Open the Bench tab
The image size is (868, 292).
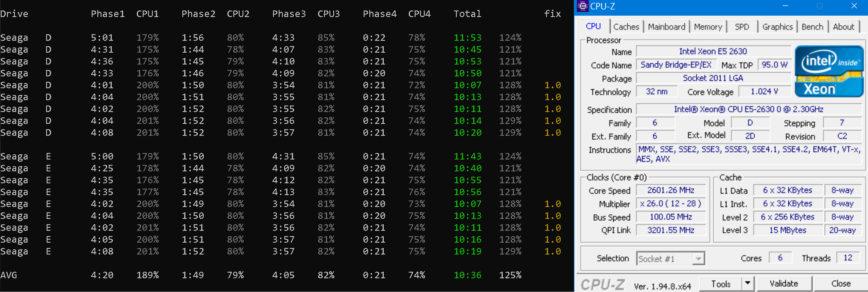(x=812, y=27)
